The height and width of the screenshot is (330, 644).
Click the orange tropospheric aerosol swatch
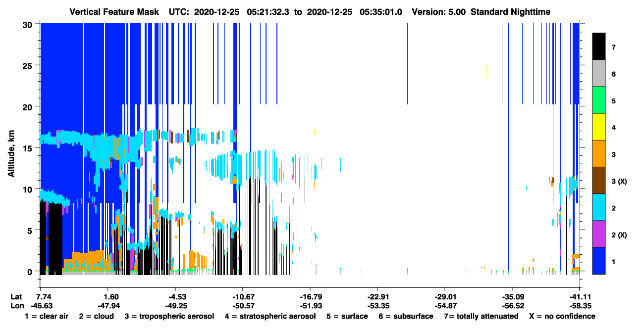point(599,153)
